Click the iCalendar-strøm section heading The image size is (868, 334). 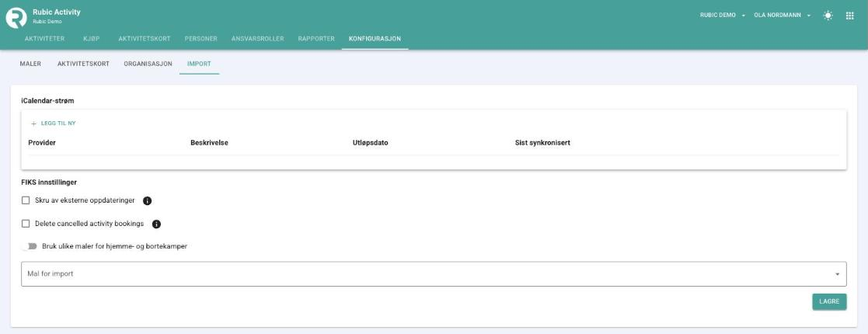click(47, 101)
